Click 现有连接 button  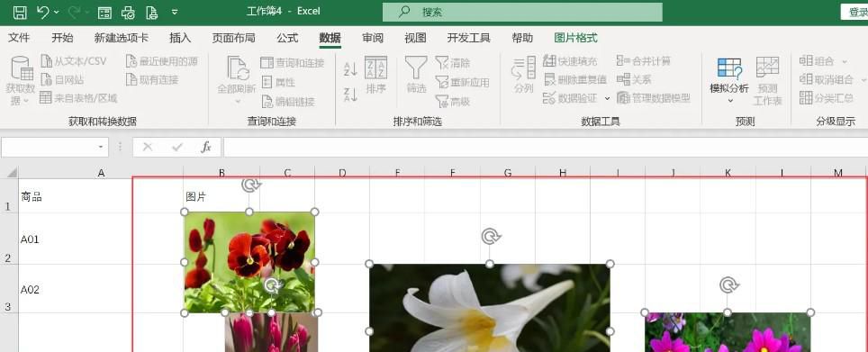(152, 80)
